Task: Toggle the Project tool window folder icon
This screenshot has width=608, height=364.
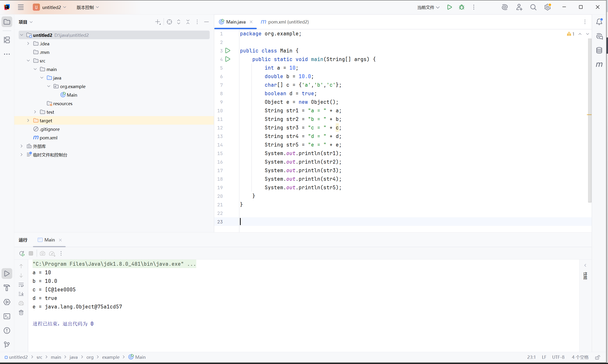Action: [x=7, y=22]
